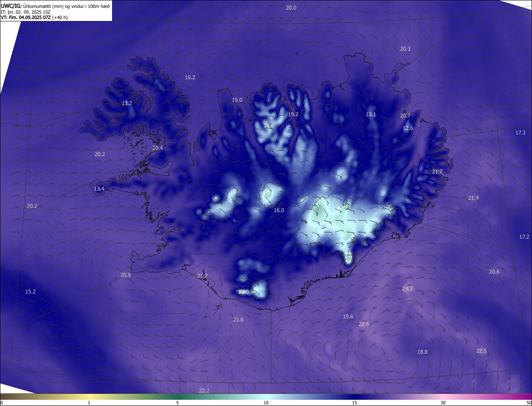
Task: Select the 20.6 value label
Action: (494, 272)
